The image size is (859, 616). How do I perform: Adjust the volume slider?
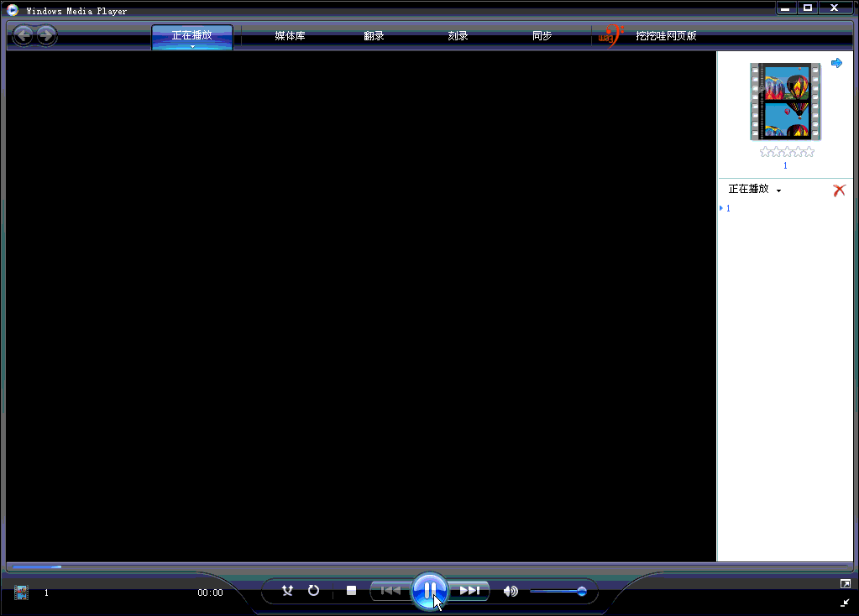(558, 592)
